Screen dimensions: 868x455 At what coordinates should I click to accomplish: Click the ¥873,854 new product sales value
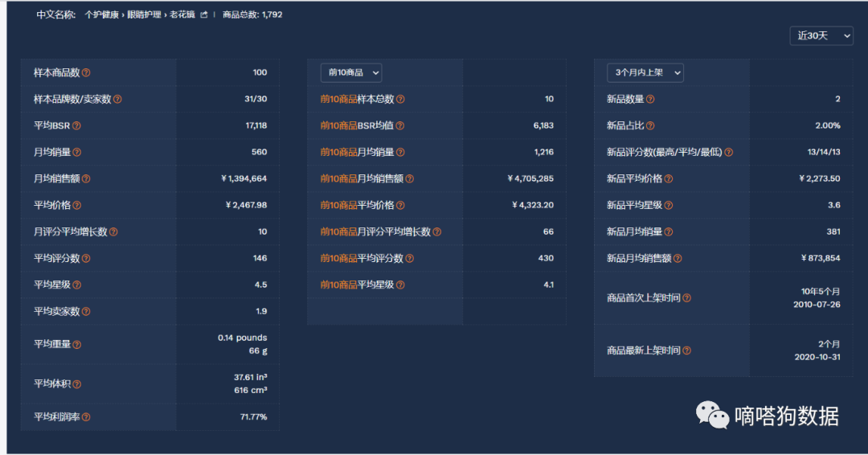click(x=821, y=259)
